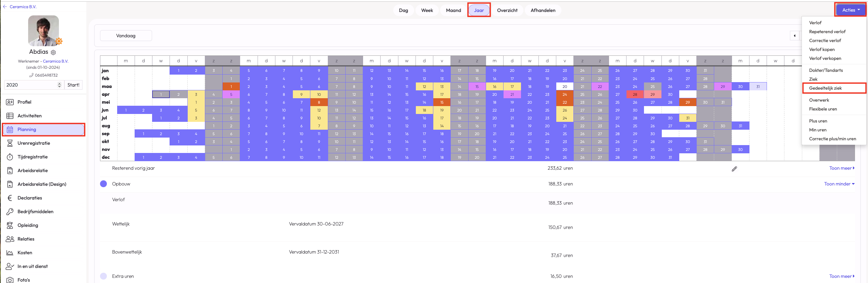Open the Overzicht tab
The width and height of the screenshot is (868, 283).
pos(507,10)
